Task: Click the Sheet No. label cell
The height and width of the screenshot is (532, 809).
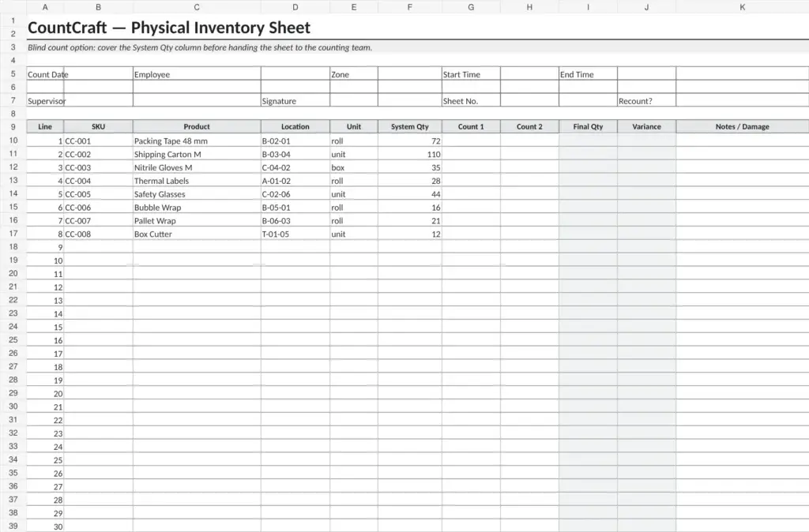Action: click(x=471, y=100)
